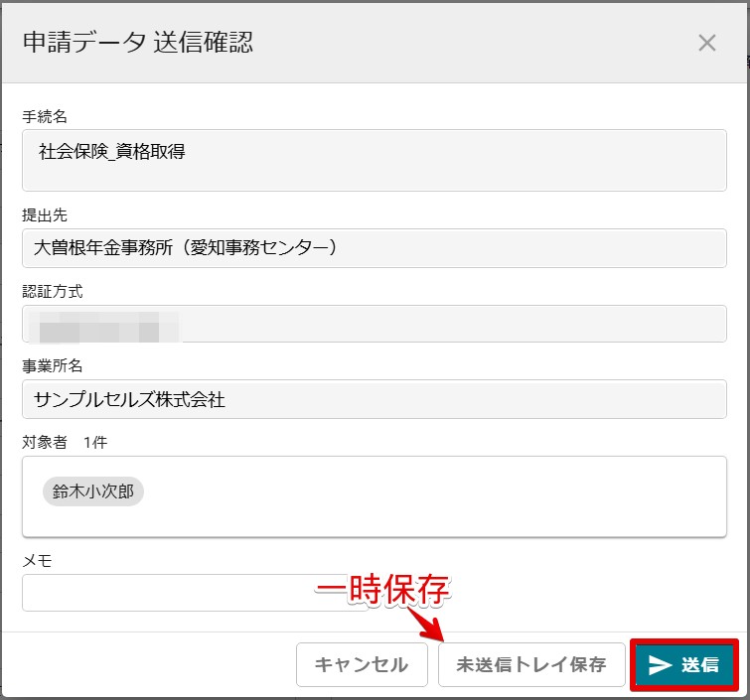Click the メモ label
Screen dimensions: 750x700
(37, 560)
